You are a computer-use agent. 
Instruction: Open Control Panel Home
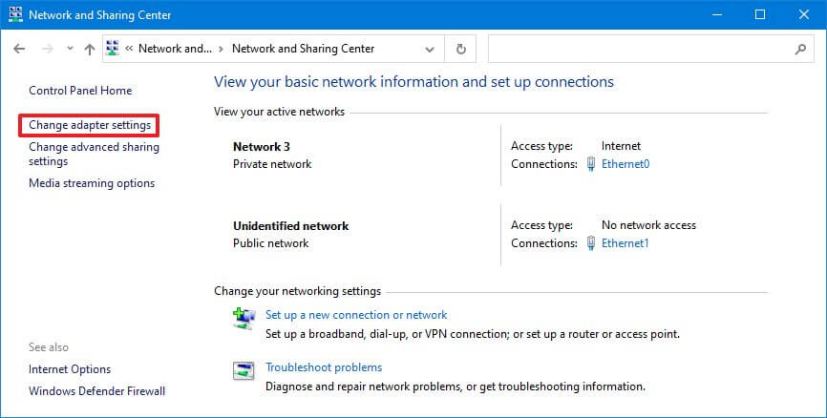click(80, 91)
